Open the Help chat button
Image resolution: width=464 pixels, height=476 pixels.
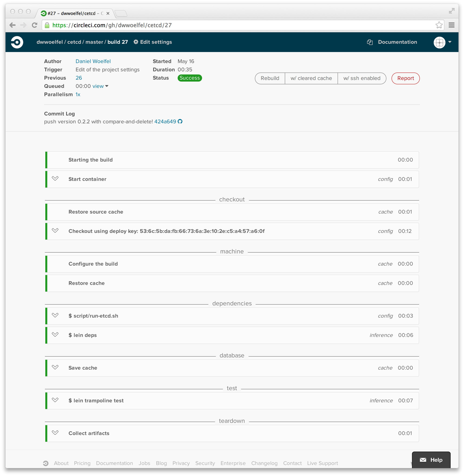(x=431, y=460)
